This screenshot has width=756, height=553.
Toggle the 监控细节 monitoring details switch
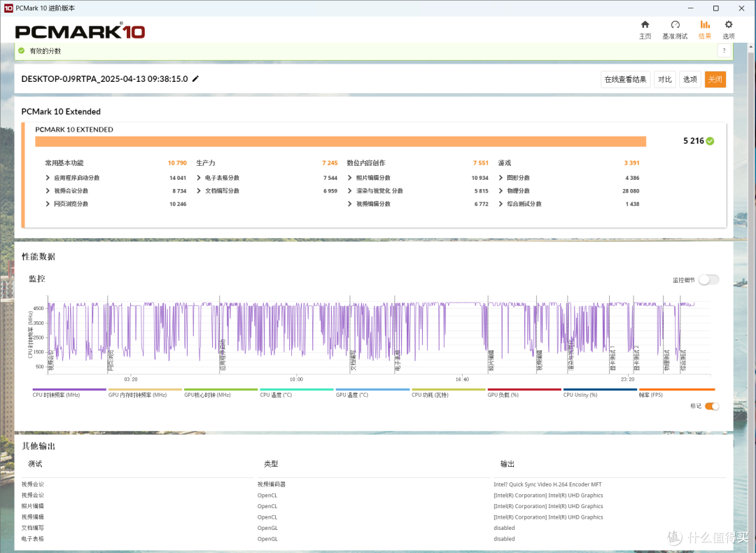(708, 279)
